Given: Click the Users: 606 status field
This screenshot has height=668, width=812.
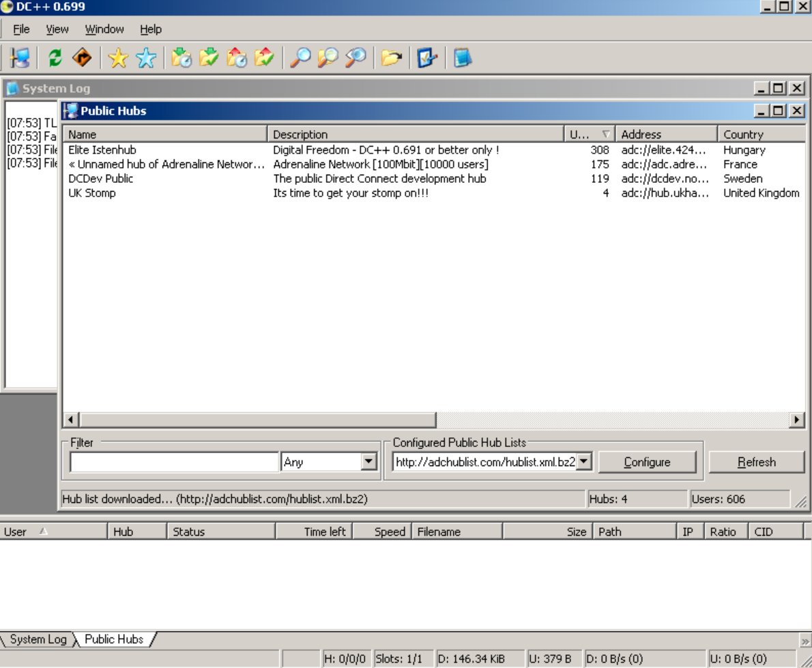Looking at the screenshot, I should [x=740, y=499].
